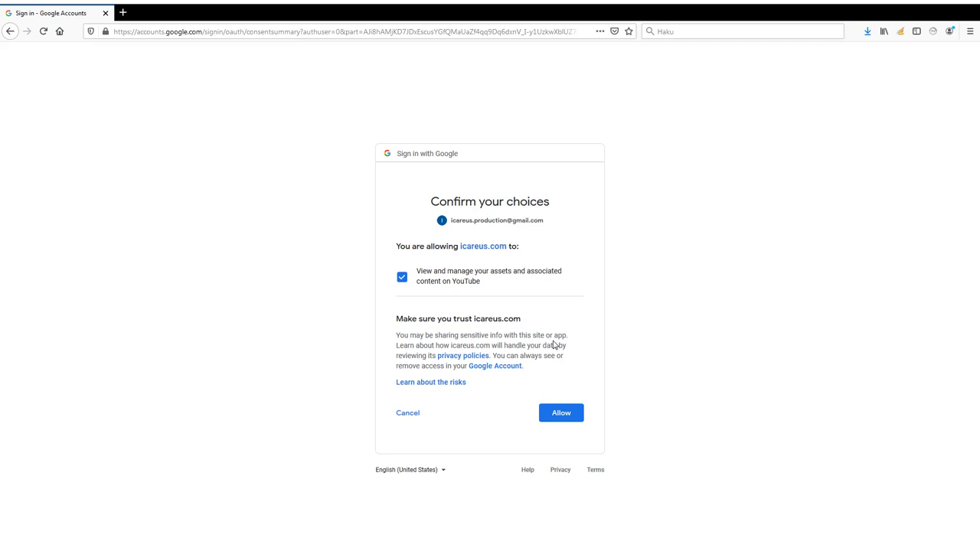Open the Terms footer link
Image resolution: width=980 pixels, height=551 pixels.
pos(596,470)
